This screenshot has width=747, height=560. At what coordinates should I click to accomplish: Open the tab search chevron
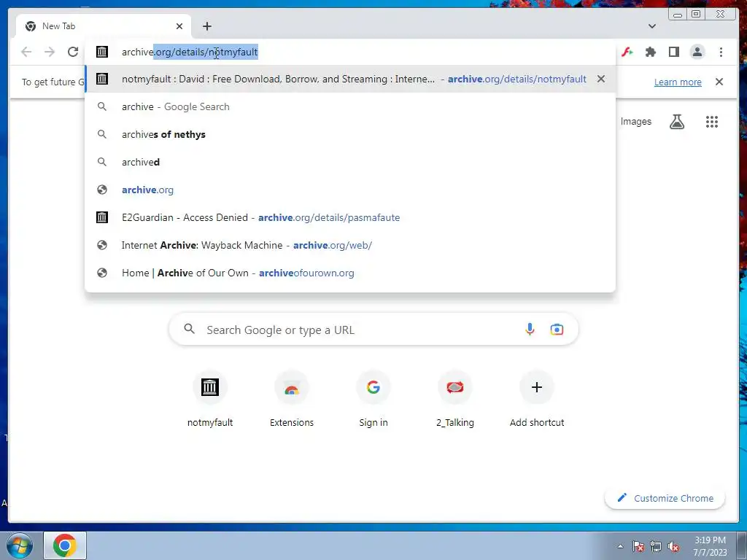coord(652,26)
